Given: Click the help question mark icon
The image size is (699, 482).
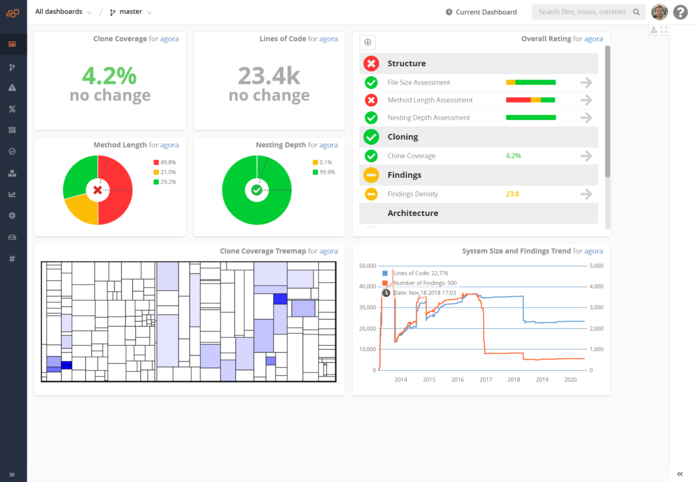Looking at the screenshot, I should point(680,12).
